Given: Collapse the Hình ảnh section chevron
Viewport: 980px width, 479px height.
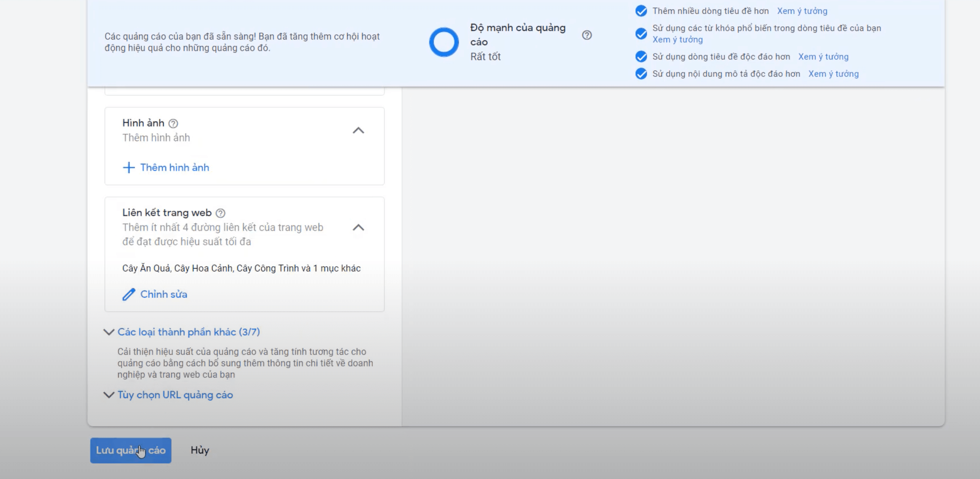Looking at the screenshot, I should [358, 131].
